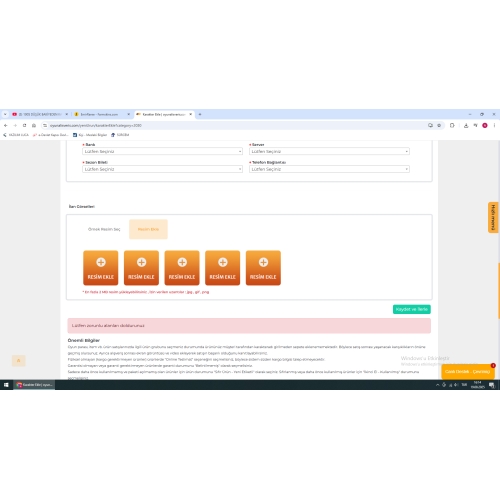This screenshot has height=500, width=500.
Task: Click the scroll-to-top arrow button
Action: pyautogui.click(x=19, y=360)
